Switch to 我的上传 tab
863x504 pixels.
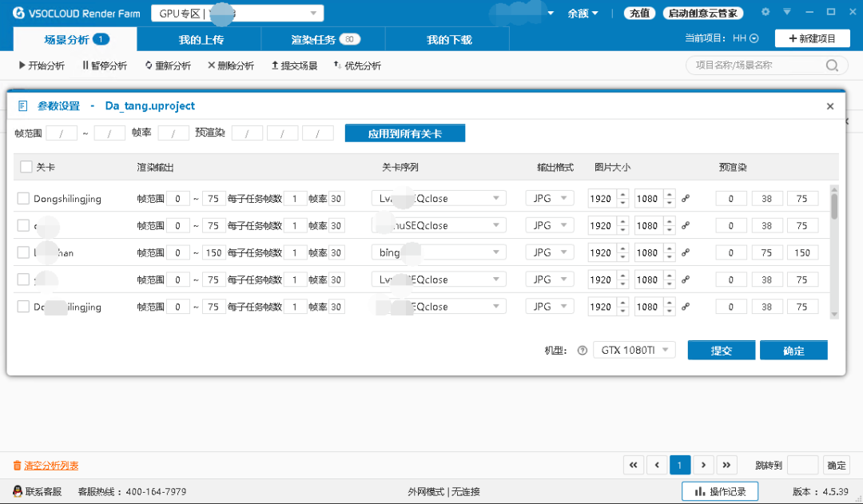pos(201,40)
